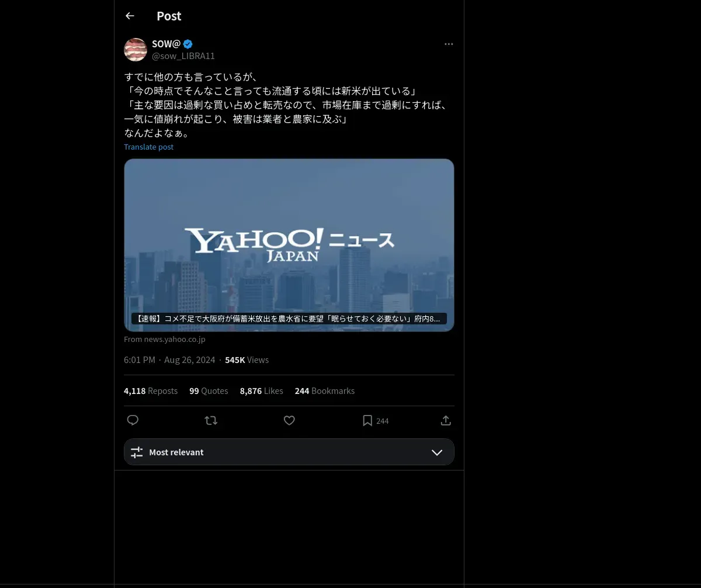Viewport: 701px width, 588px height.
Task: Like the post with the heart icon
Action: point(289,420)
